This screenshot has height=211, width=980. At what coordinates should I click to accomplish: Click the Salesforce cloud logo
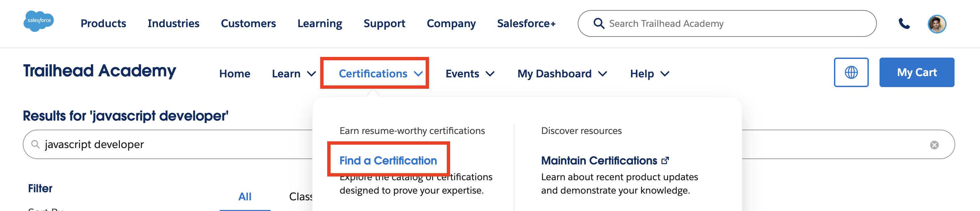click(x=39, y=21)
